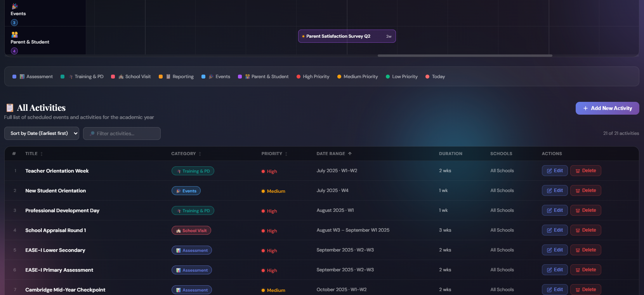Sort the table by Priority column
The image size is (644, 295).
click(274, 154)
